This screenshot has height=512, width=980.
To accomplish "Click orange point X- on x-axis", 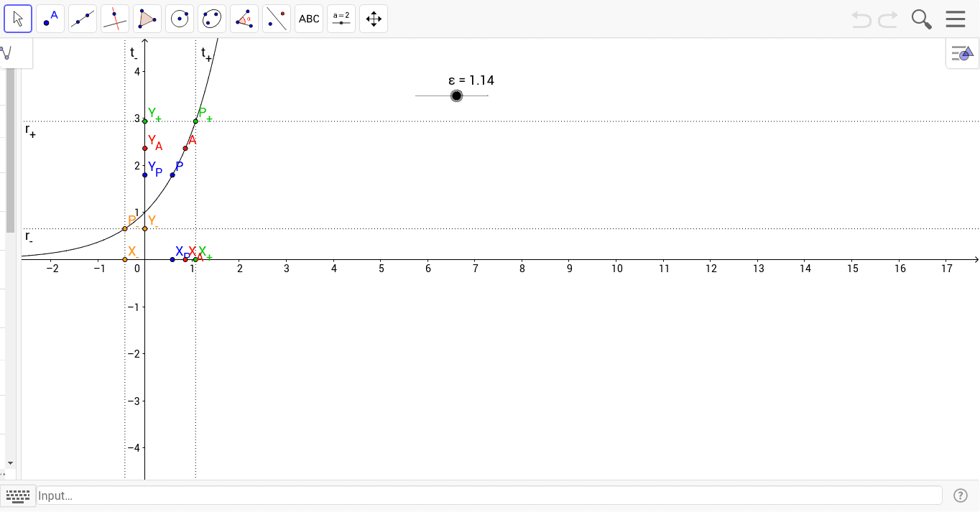I will tap(125, 259).
